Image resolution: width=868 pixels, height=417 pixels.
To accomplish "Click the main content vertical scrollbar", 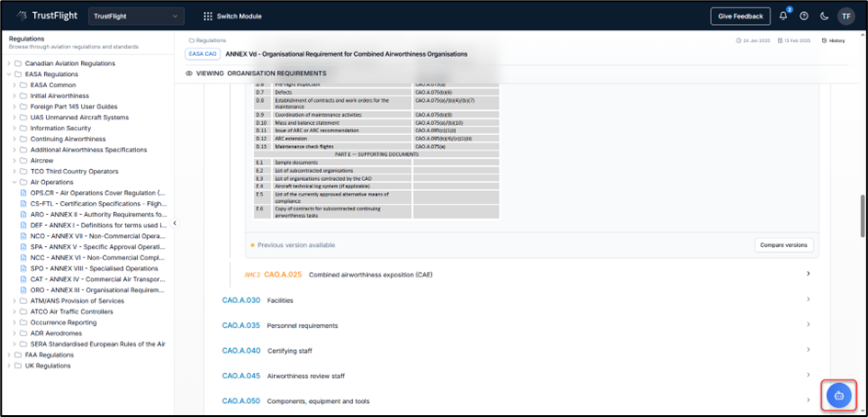I will tap(862, 216).
